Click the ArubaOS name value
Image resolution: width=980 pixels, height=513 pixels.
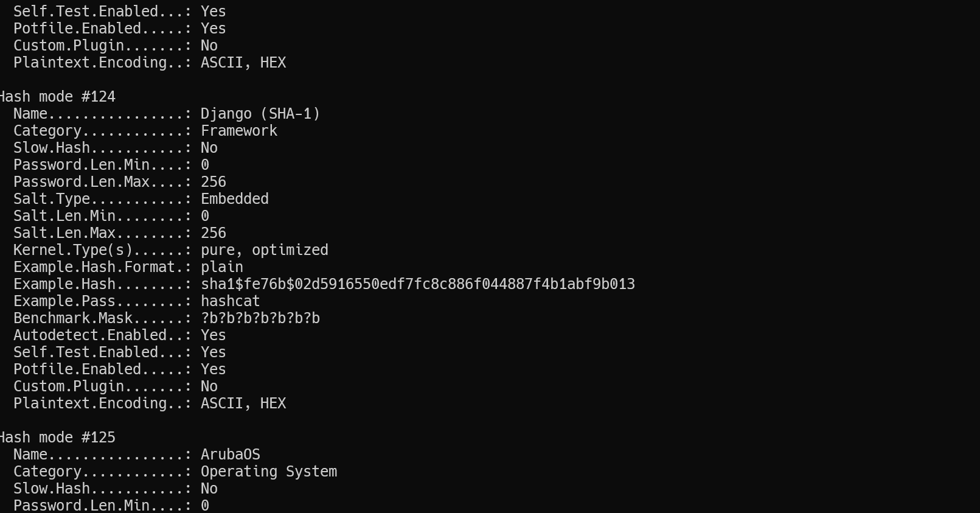point(231,455)
